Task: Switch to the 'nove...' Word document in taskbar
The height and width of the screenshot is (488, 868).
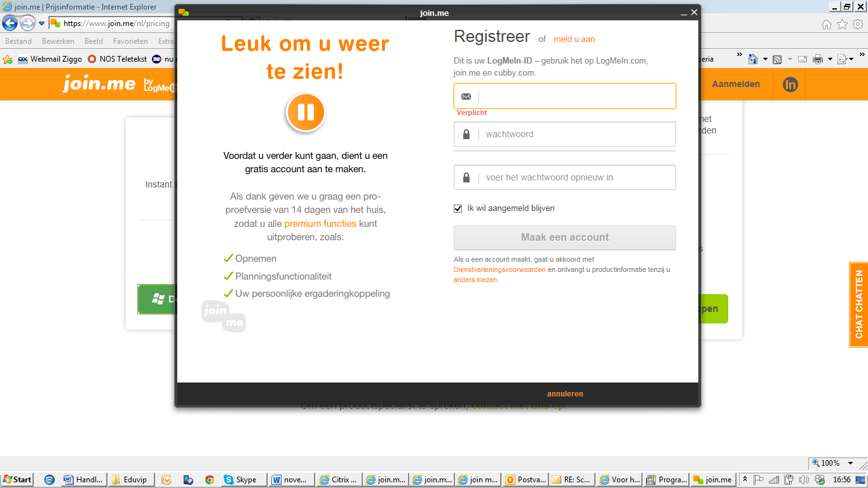Action: pos(292,480)
